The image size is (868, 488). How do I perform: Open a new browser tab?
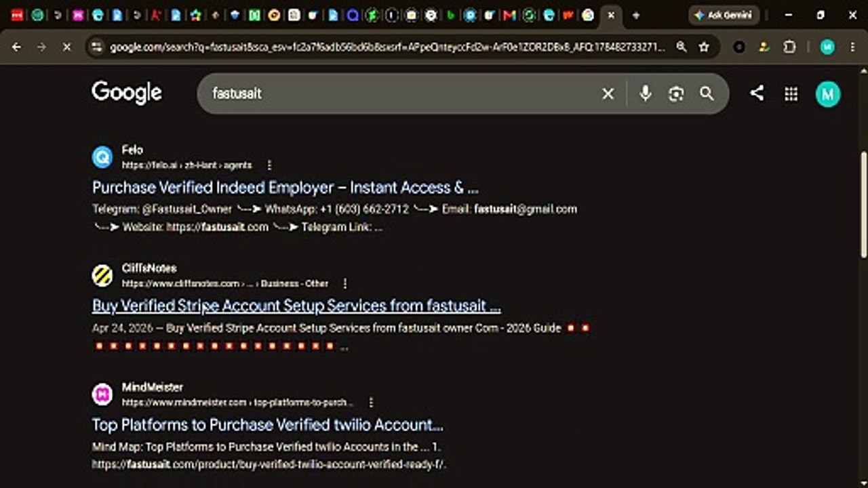coord(635,15)
